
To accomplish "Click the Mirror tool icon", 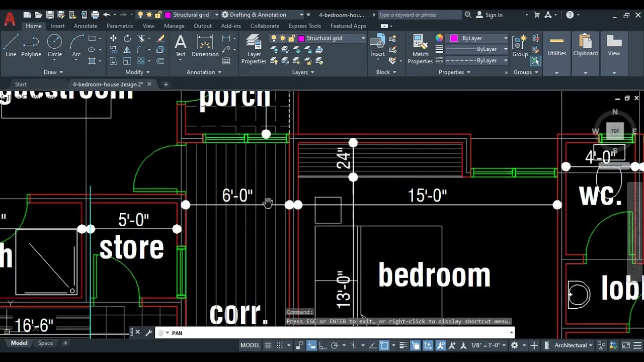I will point(127,50).
